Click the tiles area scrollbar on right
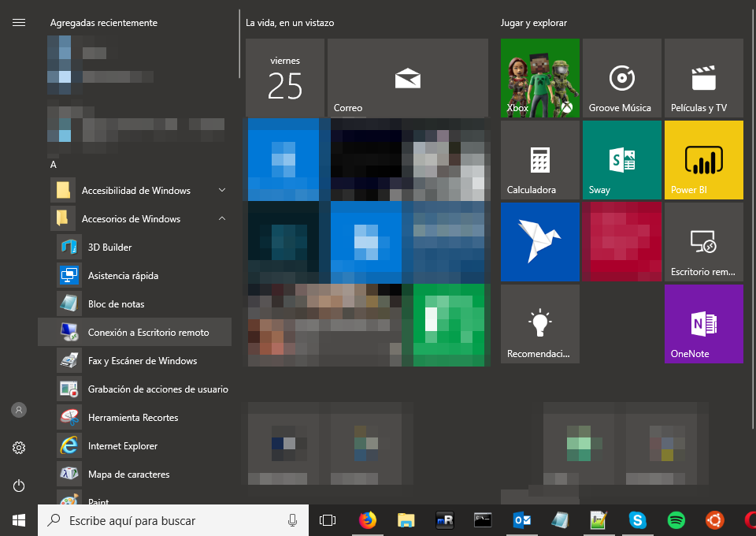This screenshot has width=756, height=536. tap(753, 219)
